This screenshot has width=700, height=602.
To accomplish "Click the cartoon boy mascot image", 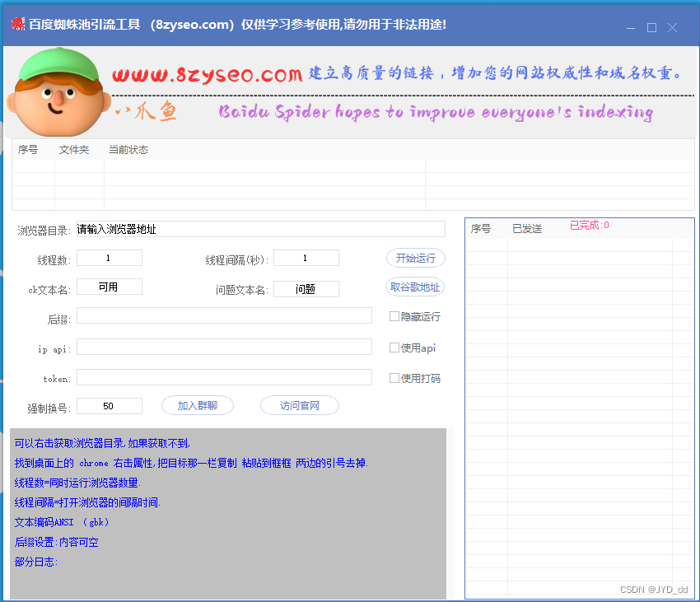I will (58, 91).
